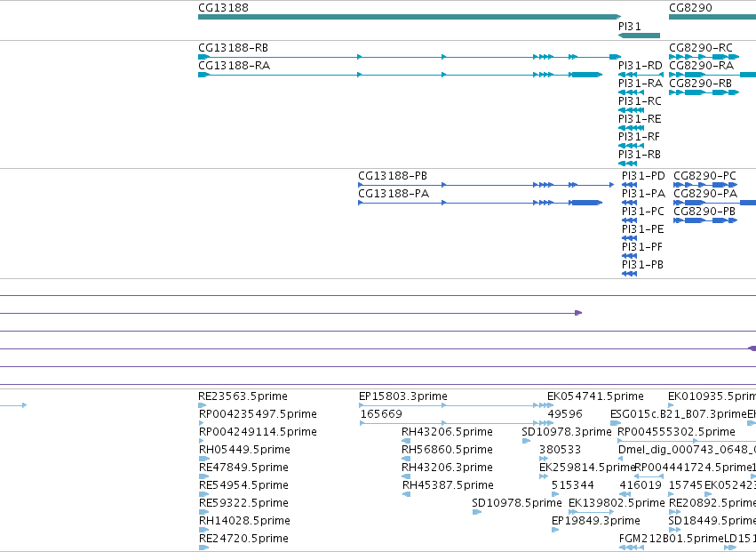Viewport: 756px width, 552px height.
Task: Select transcript CG13188-RB label
Action: coord(233,48)
